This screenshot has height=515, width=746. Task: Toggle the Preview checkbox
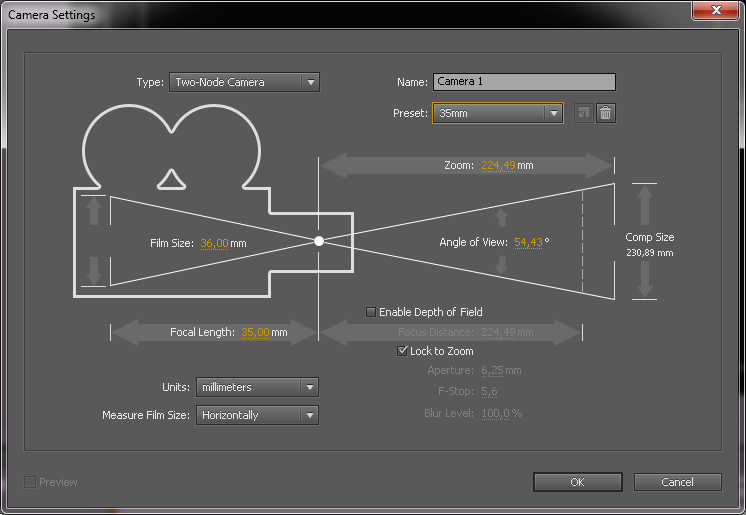[x=30, y=482]
